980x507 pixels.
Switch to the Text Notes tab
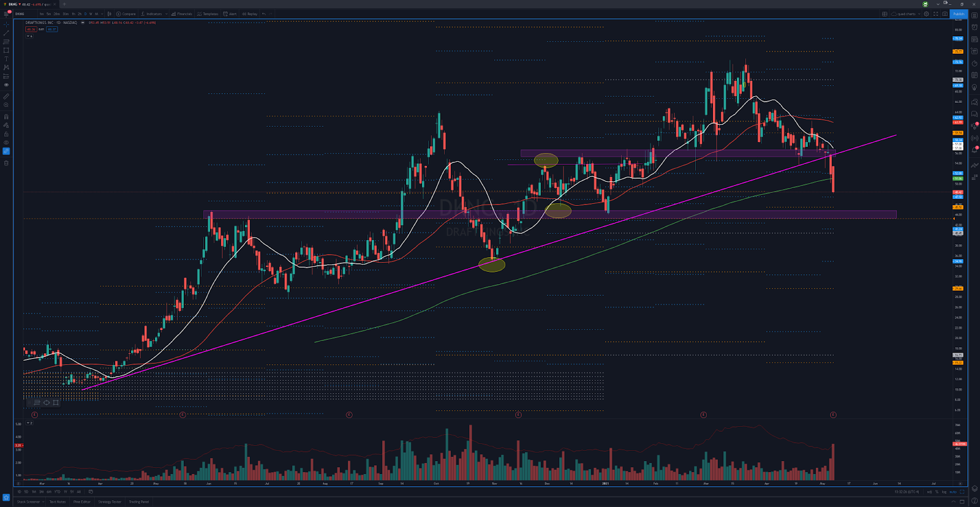(58, 501)
